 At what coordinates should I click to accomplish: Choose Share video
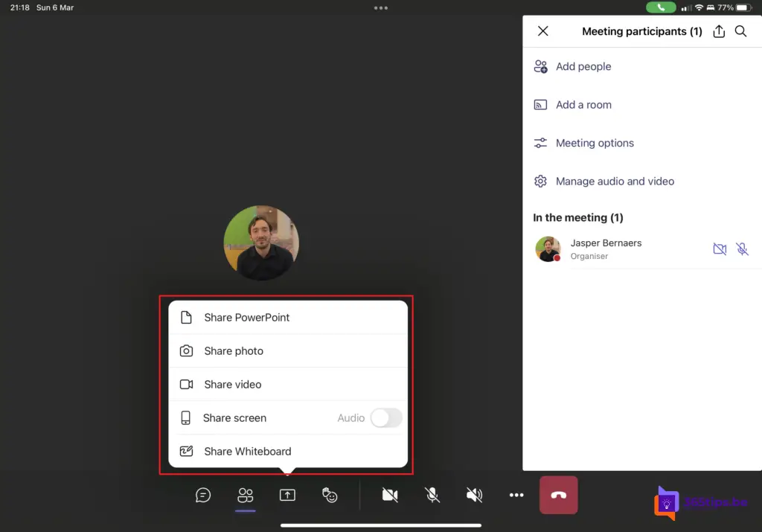pyautogui.click(x=288, y=384)
